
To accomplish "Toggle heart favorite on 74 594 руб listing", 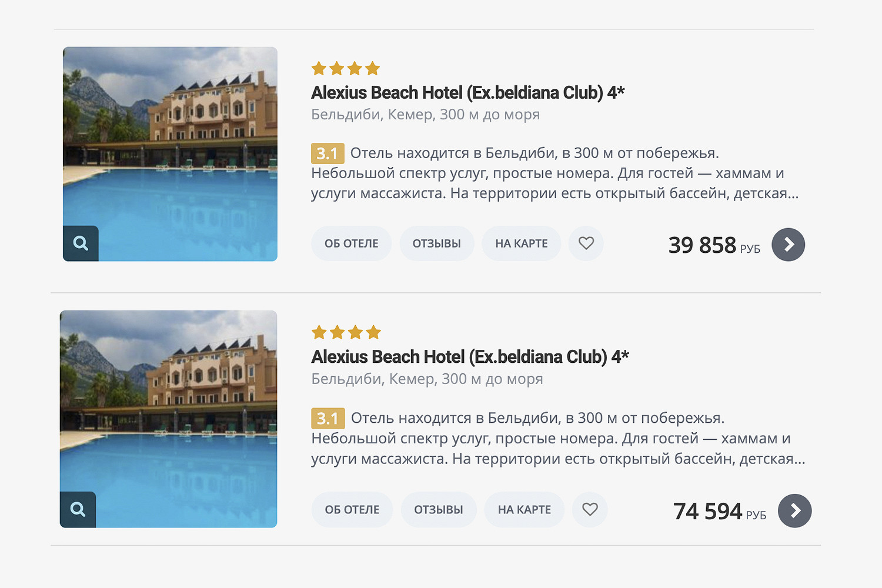I will pos(590,509).
